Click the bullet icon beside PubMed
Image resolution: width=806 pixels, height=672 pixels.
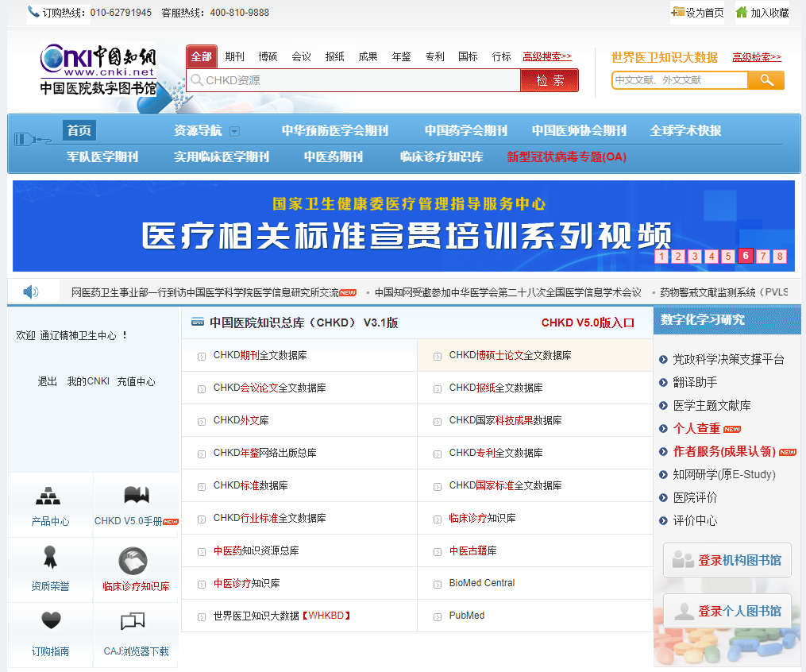pyautogui.click(x=438, y=617)
